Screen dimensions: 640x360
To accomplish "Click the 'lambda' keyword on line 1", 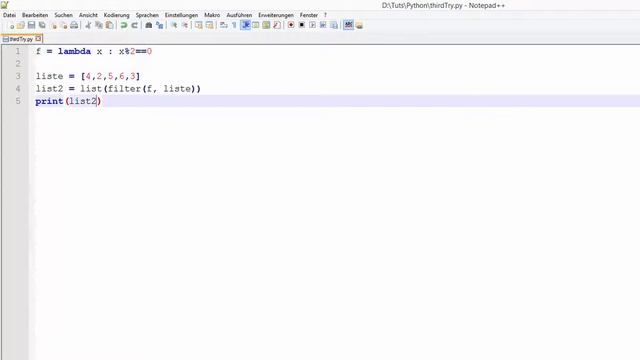I will (74, 51).
